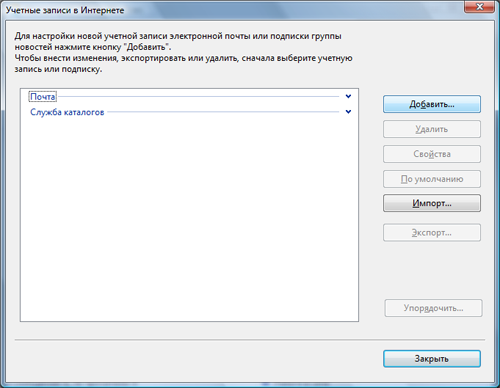Close the window using the red X

tap(479, 6)
